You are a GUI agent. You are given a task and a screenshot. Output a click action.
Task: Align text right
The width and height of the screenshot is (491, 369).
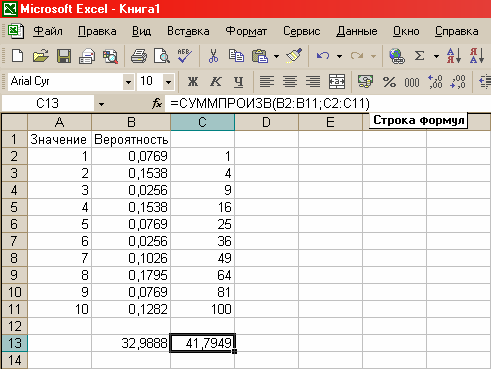[x=313, y=81]
